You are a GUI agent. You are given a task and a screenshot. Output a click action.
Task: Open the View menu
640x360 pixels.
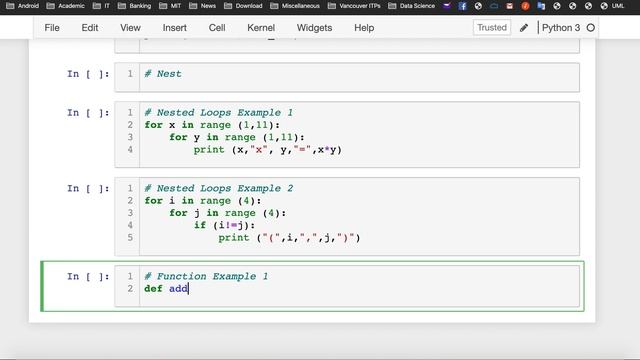coord(130,28)
